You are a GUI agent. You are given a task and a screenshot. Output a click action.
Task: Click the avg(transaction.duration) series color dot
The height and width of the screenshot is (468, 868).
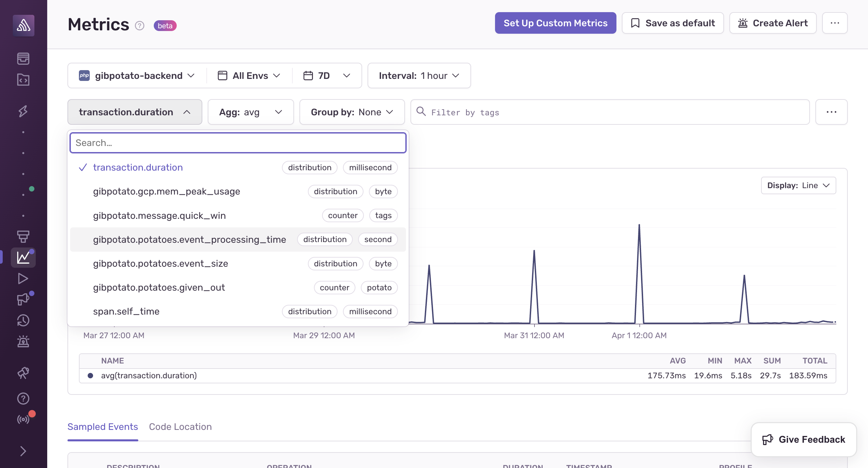90,376
